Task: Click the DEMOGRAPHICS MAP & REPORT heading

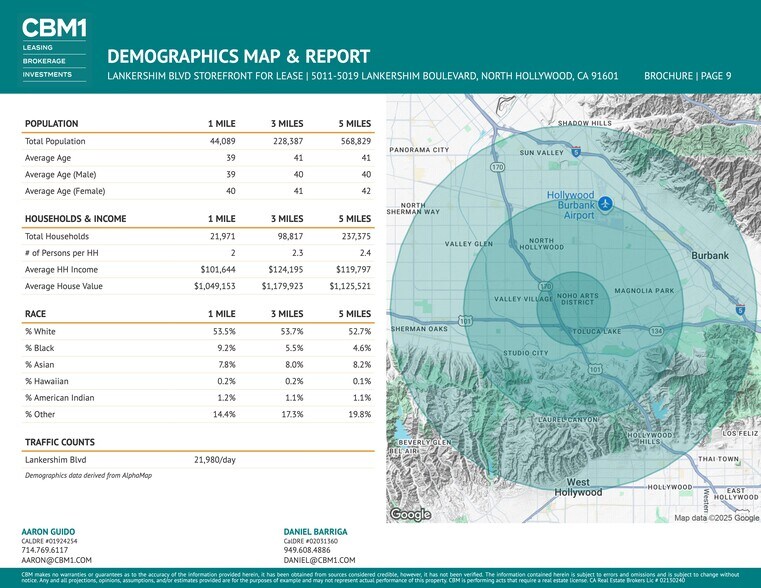Action: (x=239, y=56)
